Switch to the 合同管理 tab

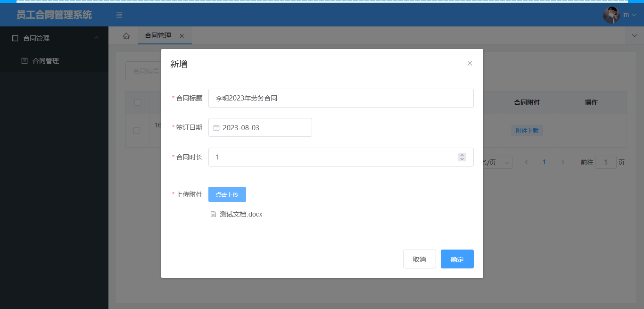click(x=158, y=35)
